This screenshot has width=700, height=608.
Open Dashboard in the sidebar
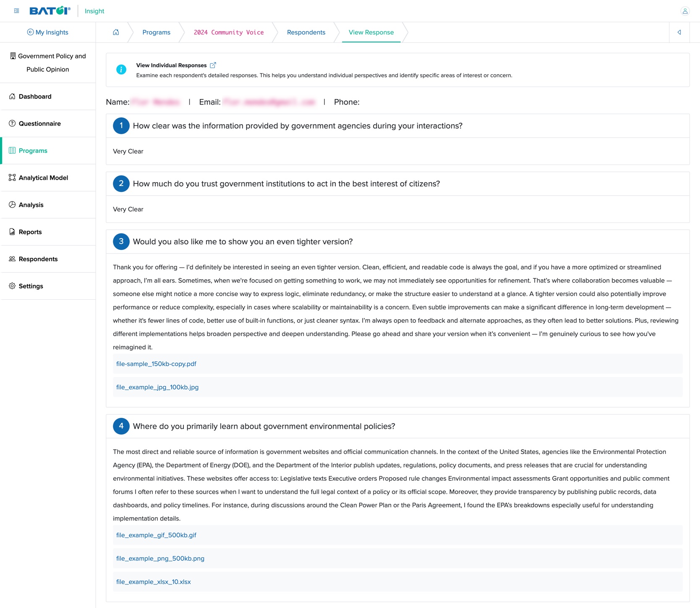[48, 97]
